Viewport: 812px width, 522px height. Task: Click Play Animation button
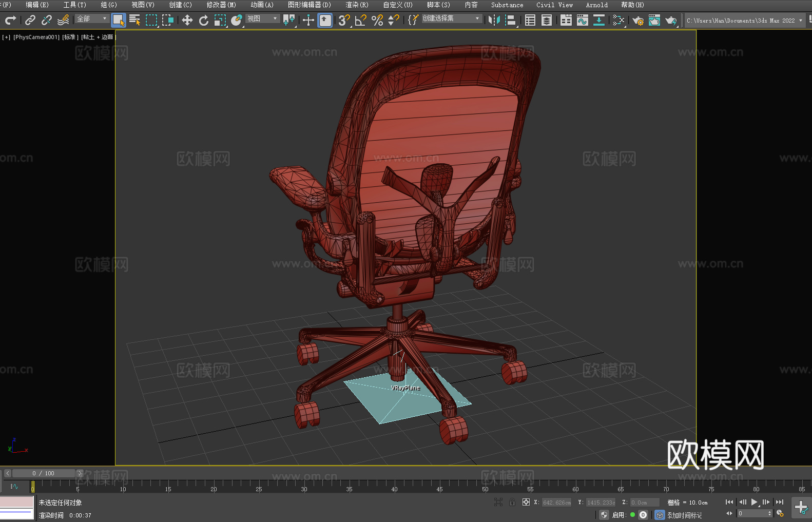tap(755, 502)
